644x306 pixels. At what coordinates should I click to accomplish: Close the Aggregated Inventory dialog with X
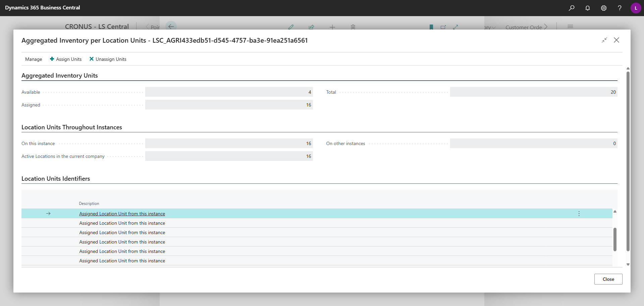tap(616, 40)
